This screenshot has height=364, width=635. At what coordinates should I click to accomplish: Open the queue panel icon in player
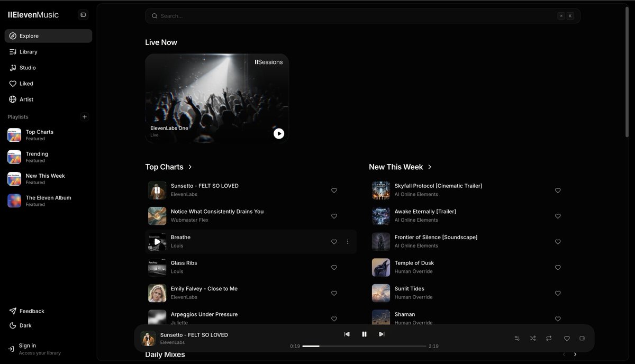tap(582, 338)
